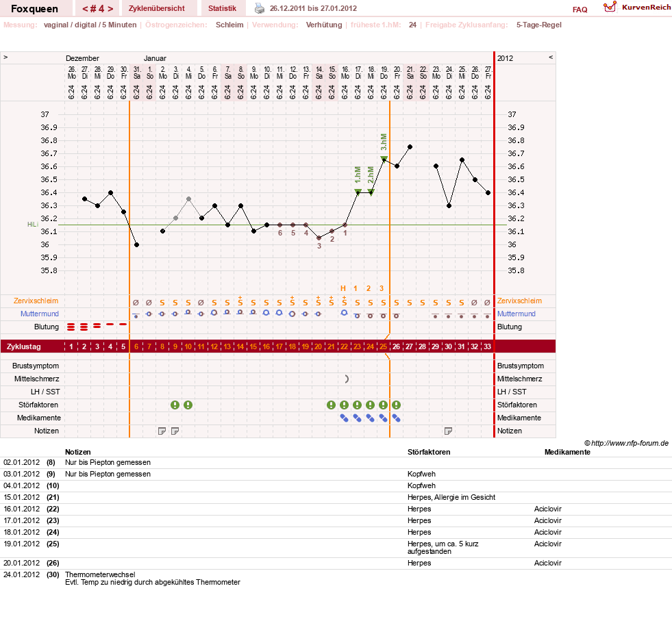
Task: Click the 1.hM temperature marker
Action: click(x=358, y=192)
